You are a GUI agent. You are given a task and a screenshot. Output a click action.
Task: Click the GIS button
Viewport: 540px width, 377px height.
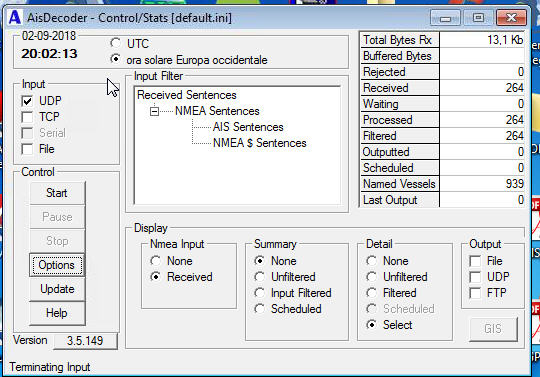coord(493,329)
